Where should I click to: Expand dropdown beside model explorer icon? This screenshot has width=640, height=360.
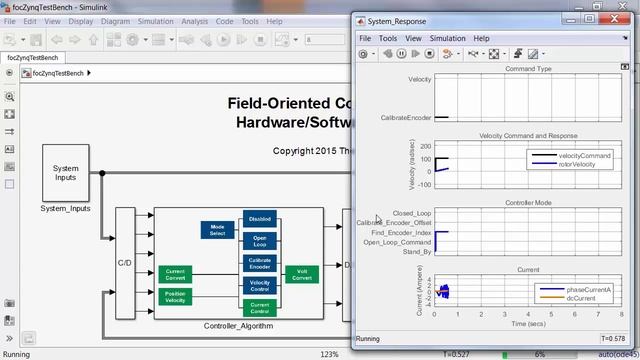171,40
